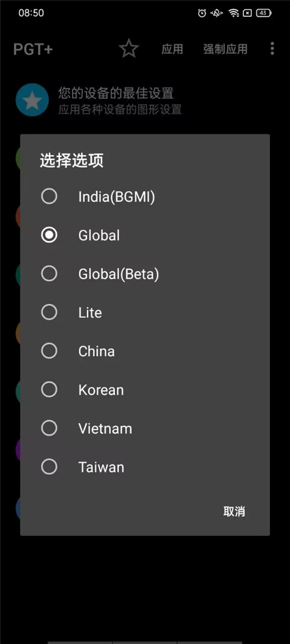This screenshot has width=290, height=644.
Task: Tap the 应用 apply button
Action: 172,50
